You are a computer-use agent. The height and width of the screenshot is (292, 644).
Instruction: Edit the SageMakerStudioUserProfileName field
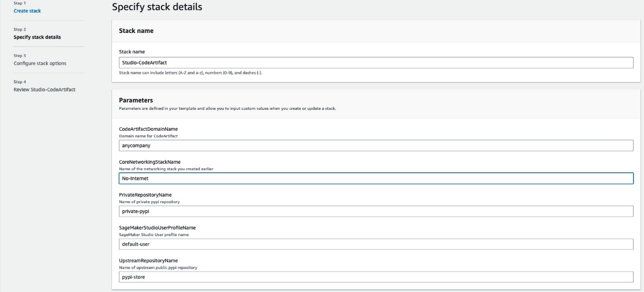tap(376, 244)
